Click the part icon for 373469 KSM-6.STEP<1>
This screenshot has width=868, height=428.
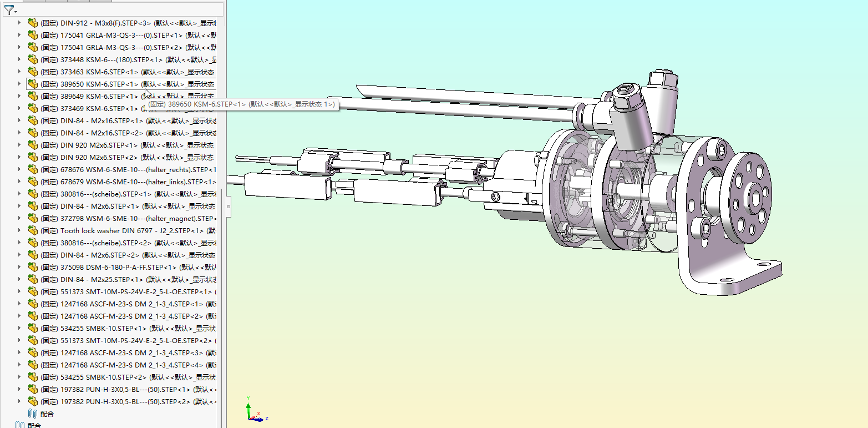33,108
